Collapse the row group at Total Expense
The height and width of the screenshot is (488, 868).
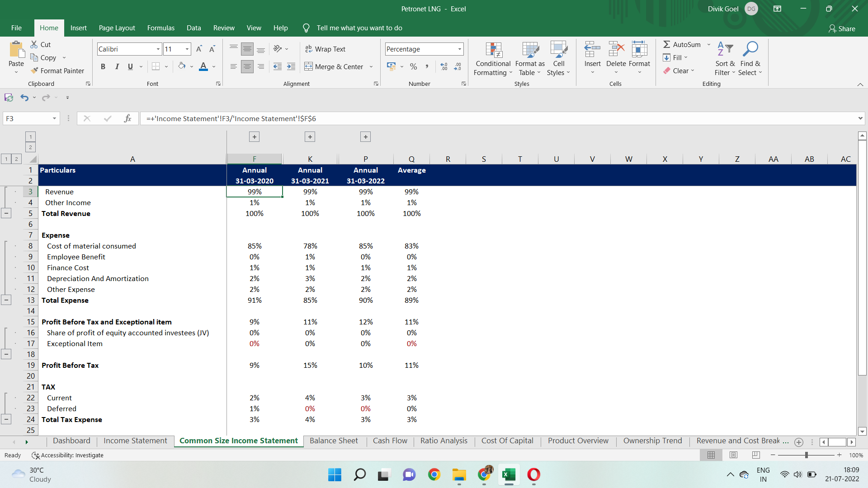point(6,300)
